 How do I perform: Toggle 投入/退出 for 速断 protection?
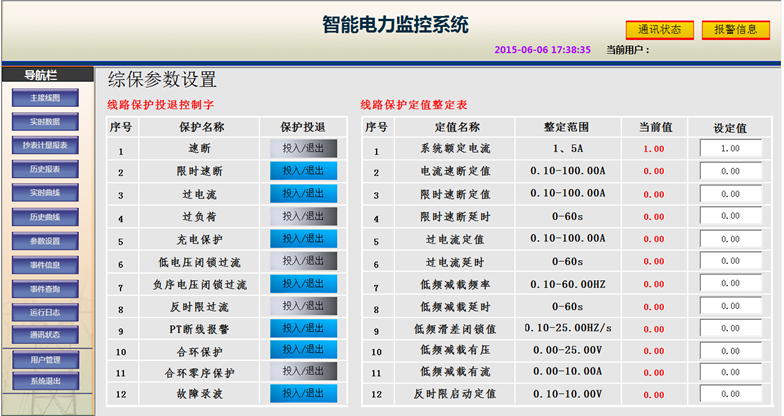click(x=303, y=148)
